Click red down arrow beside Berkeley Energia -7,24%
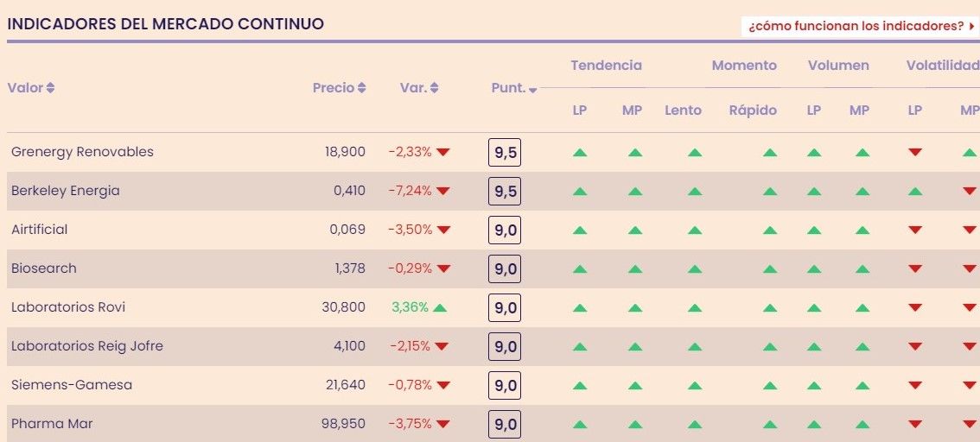This screenshot has width=980, height=442. [x=443, y=191]
